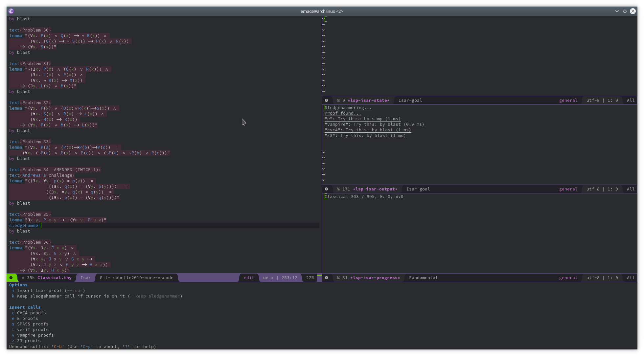Click the text‹Problem 33› line
Screen dimensions: 644x356
pos(30,142)
